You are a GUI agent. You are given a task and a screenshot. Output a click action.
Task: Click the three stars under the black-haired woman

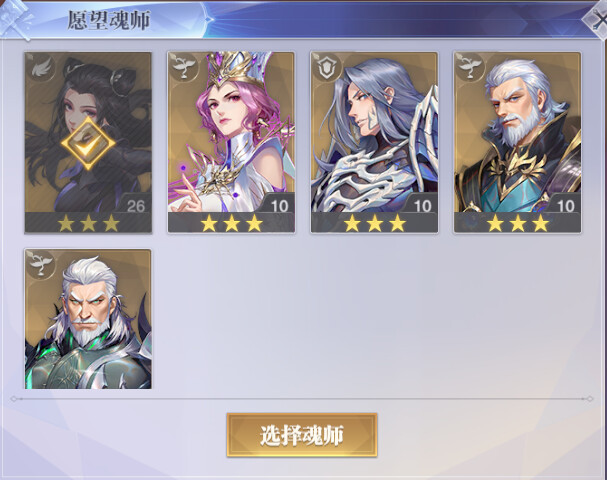88,223
